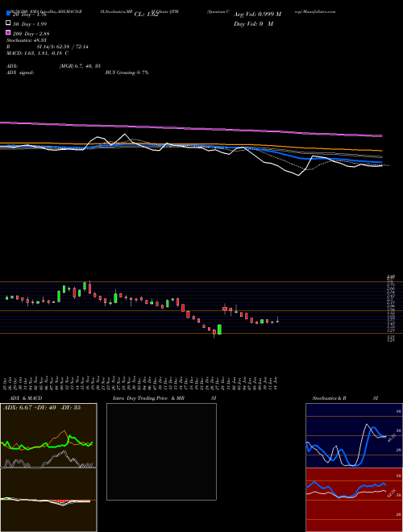Click the 'Day Vol: 0 M' value
Screen dimensions: 403x532
[x=253, y=23]
